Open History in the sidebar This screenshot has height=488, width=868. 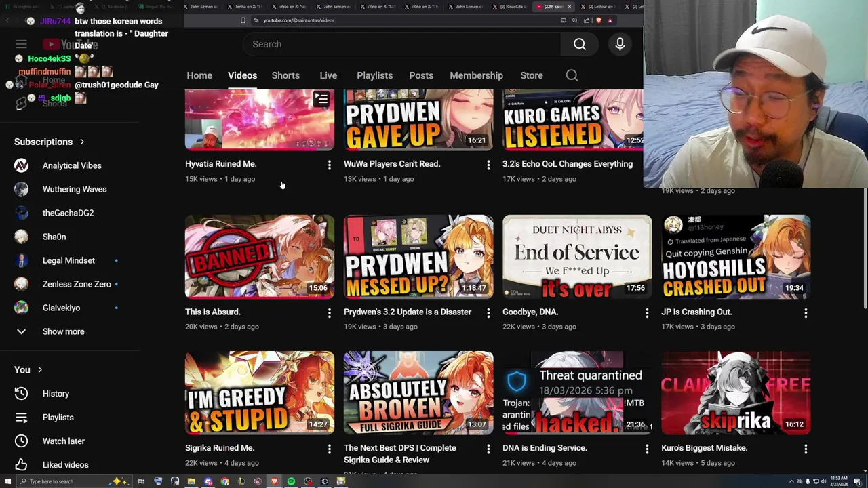[x=56, y=393]
